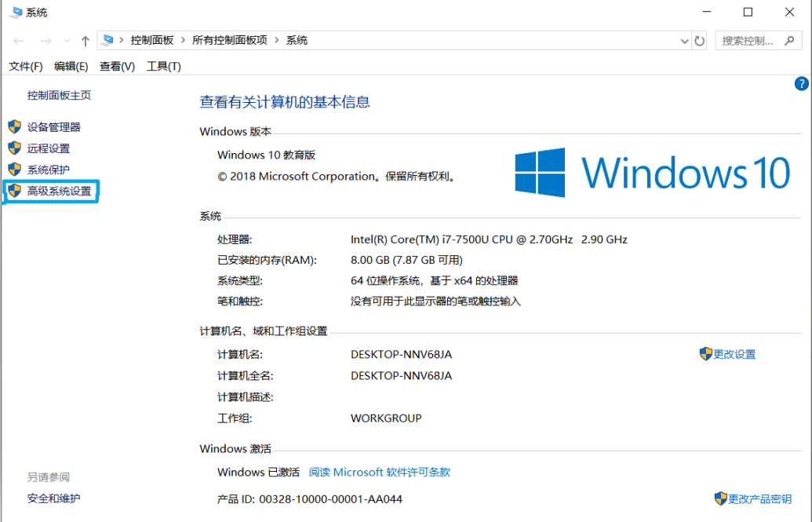
Task: Click the computer icon in address bar
Action: pyautogui.click(x=107, y=40)
